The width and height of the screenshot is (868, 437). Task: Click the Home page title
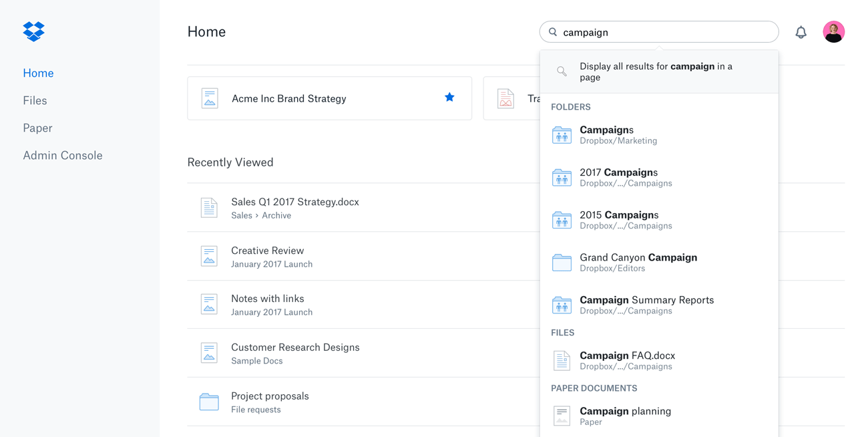(206, 31)
